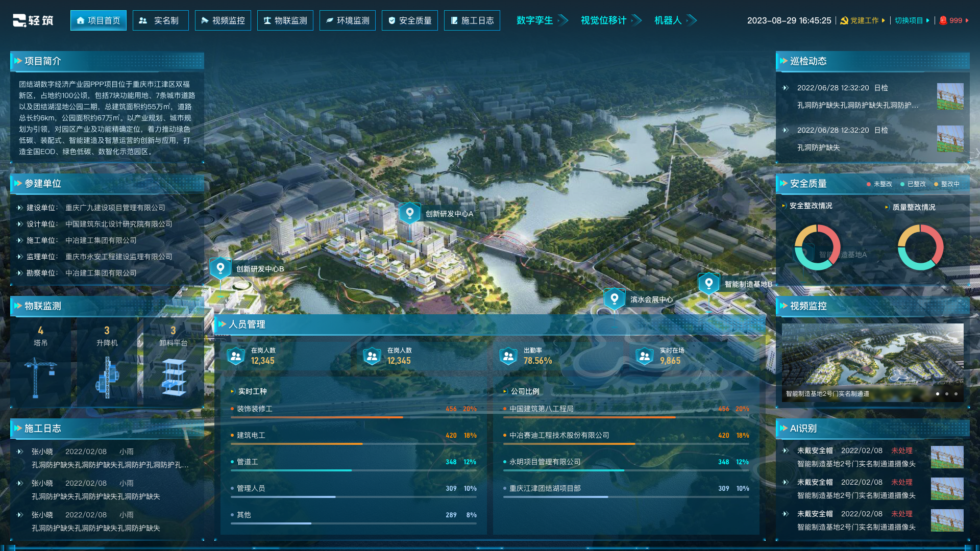Image resolution: width=980 pixels, height=551 pixels.
Task: Open the 环境监测 tab
Action: pos(348,20)
